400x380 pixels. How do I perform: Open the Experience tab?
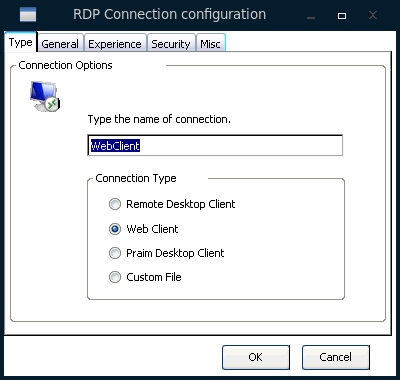pyautogui.click(x=115, y=44)
